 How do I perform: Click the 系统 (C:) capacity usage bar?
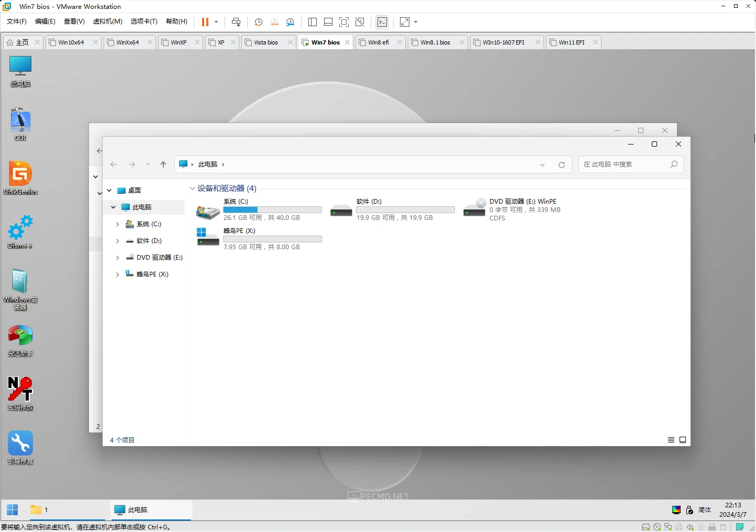(x=272, y=209)
